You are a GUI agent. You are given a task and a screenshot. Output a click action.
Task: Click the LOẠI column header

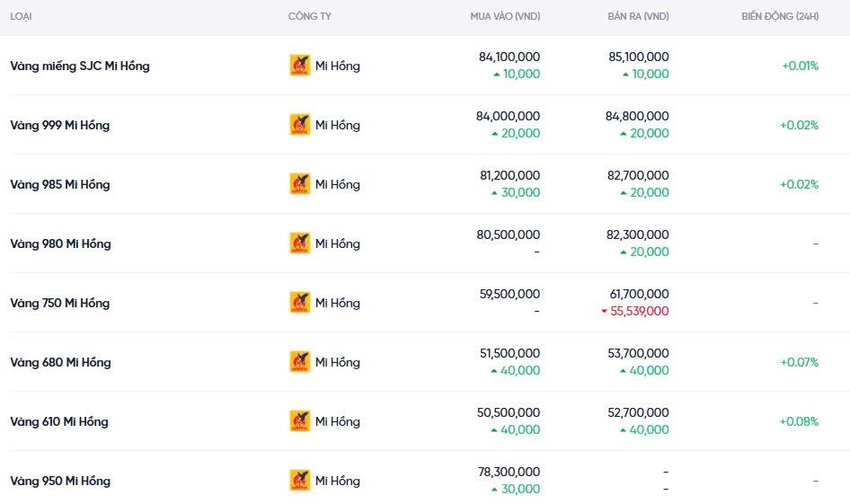pos(22,17)
